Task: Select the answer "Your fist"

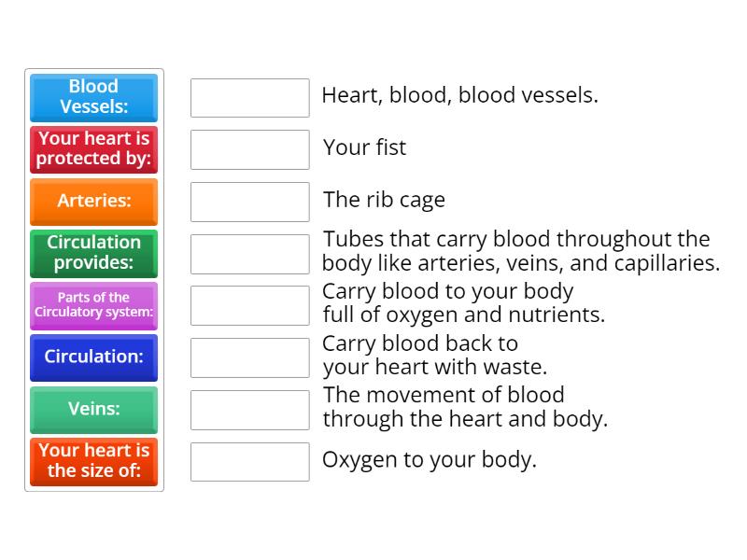Action: tap(364, 147)
